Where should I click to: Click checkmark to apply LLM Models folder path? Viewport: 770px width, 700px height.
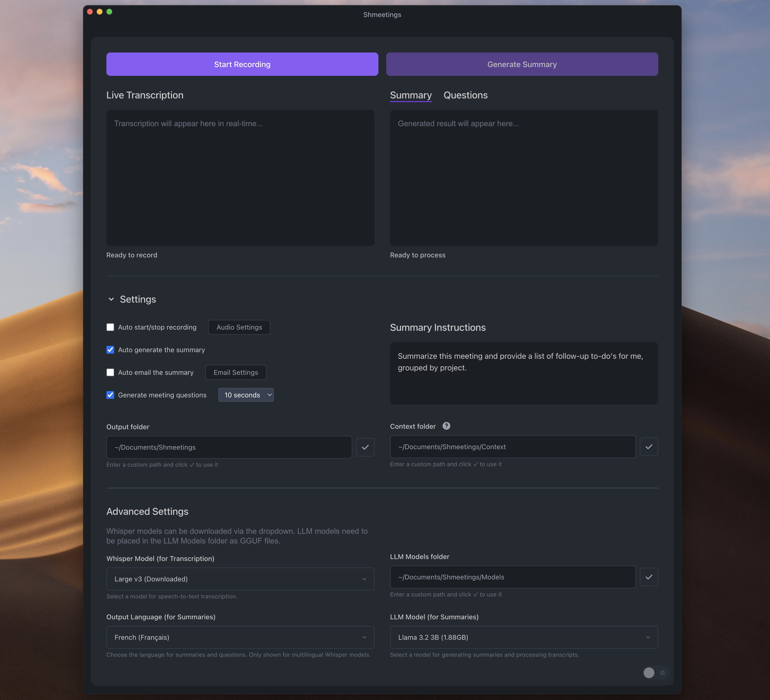(649, 577)
